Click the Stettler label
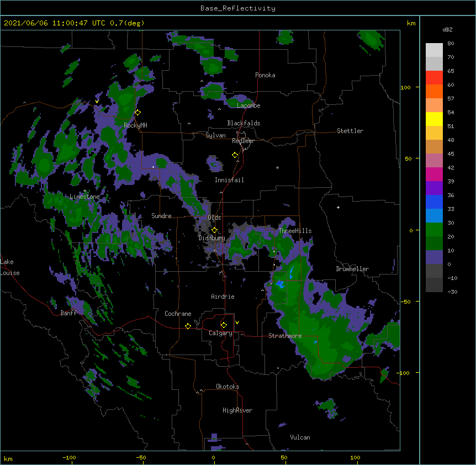Viewport: 476px width, 465px height. coord(350,131)
